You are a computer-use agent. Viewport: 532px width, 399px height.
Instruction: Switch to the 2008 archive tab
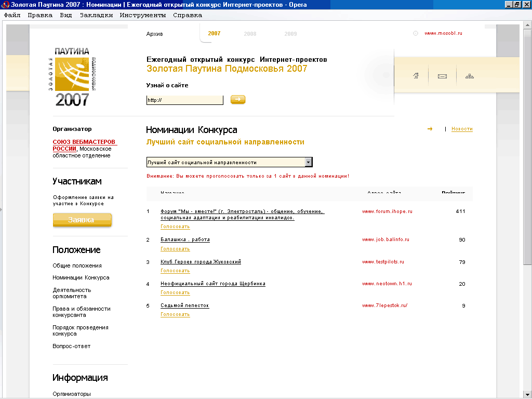click(x=250, y=34)
